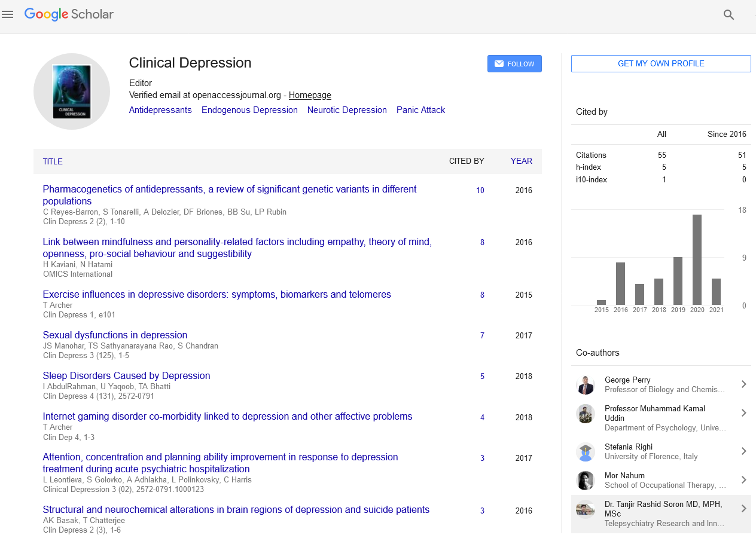Sort articles by Title column
The width and height of the screenshot is (756, 544).
[53, 161]
